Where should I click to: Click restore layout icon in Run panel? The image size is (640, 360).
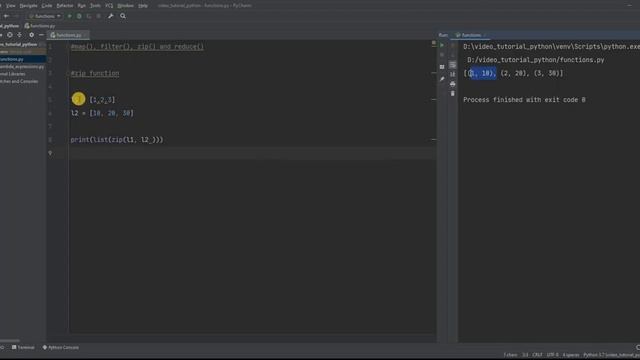pyautogui.click(x=442, y=67)
